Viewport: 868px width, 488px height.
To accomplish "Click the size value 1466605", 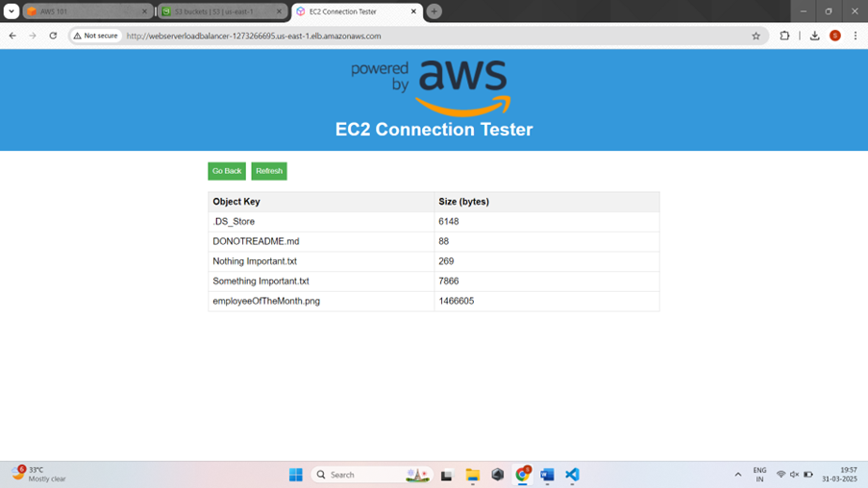I will (457, 301).
